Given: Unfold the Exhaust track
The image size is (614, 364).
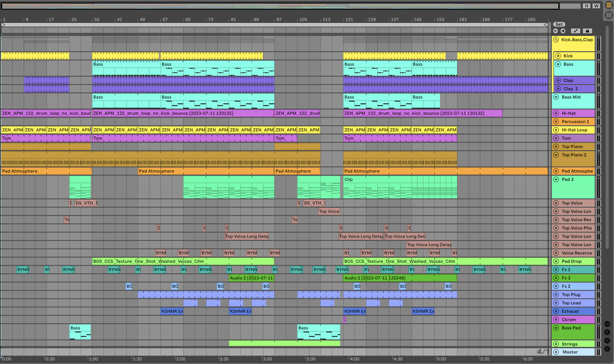Looking at the screenshot, I should tap(556, 311).
